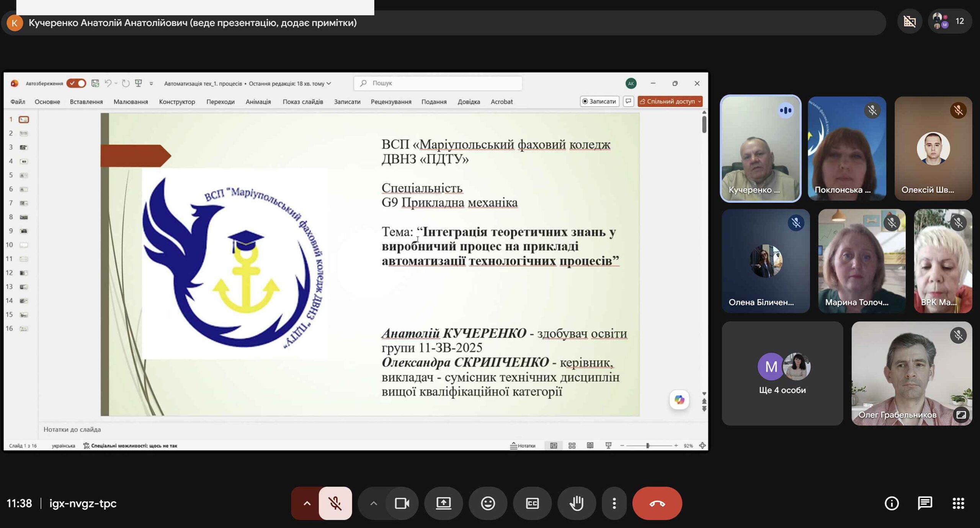Click the AK account avatar in PowerPoint
This screenshot has height=528, width=980.
(x=631, y=83)
